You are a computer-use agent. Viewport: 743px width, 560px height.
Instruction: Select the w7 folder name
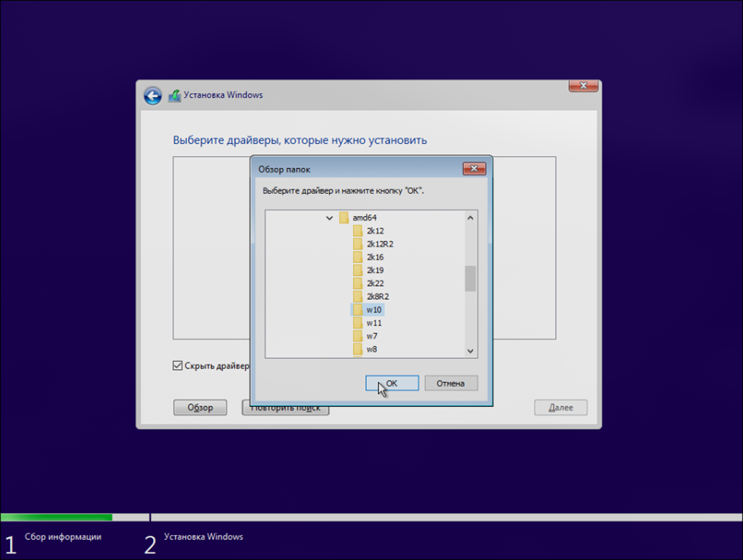point(372,336)
